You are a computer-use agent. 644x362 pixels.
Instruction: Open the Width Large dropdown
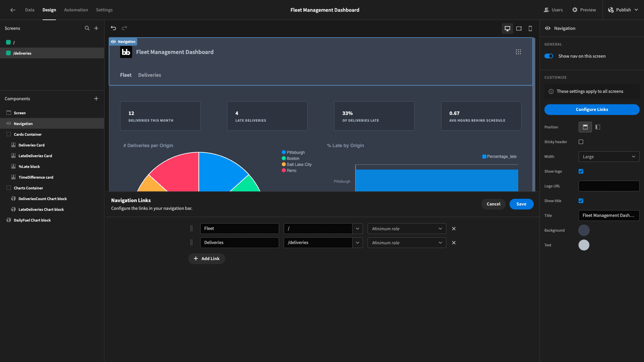(609, 157)
